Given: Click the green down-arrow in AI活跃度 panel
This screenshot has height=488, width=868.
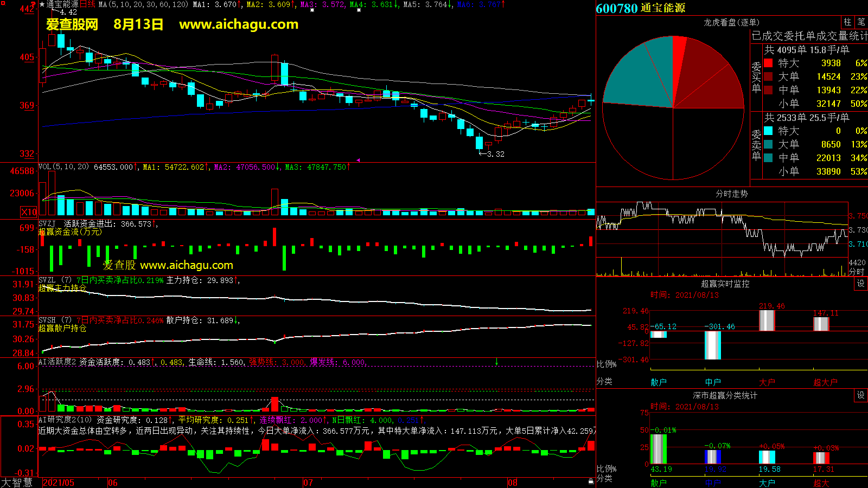Looking at the screenshot, I should point(496,362).
